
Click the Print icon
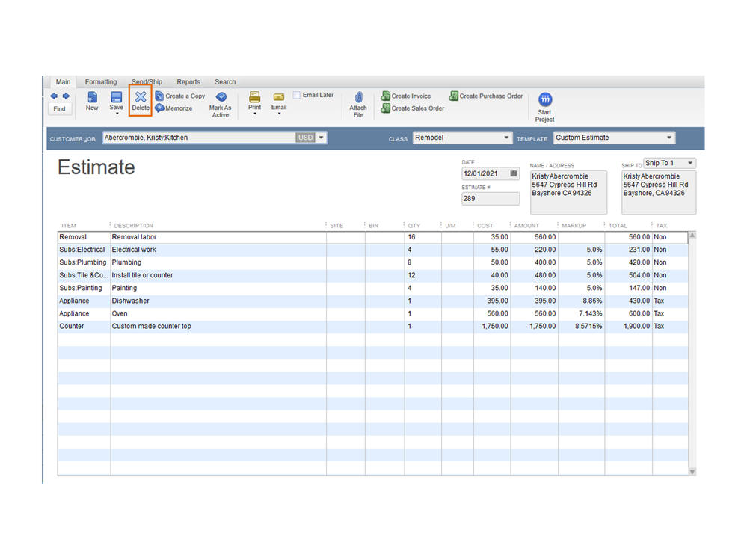point(255,97)
